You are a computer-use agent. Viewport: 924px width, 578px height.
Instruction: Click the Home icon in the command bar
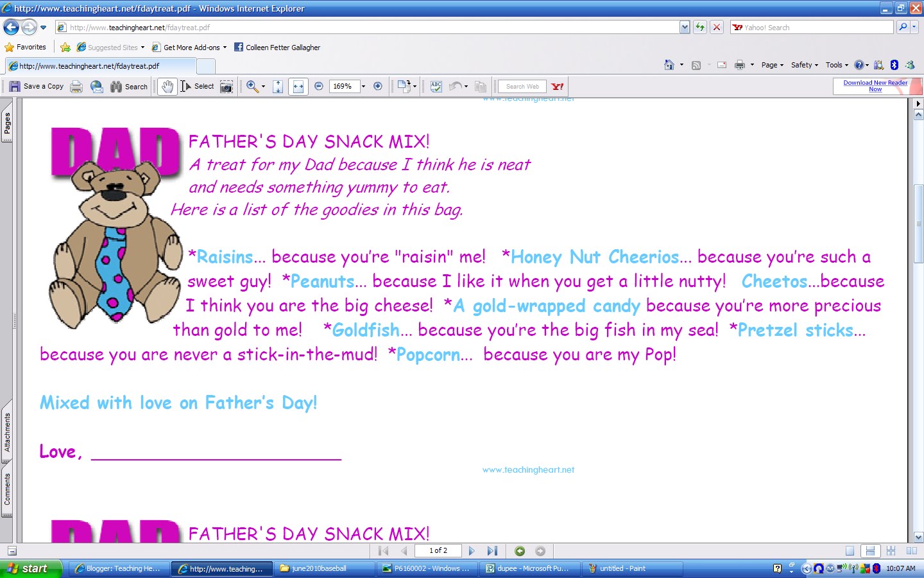click(x=669, y=65)
